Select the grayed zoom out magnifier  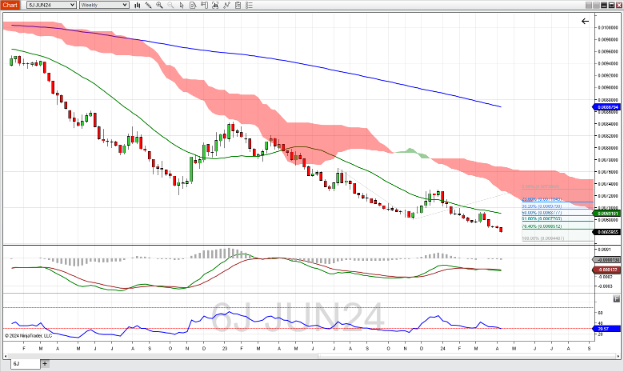[171, 5]
